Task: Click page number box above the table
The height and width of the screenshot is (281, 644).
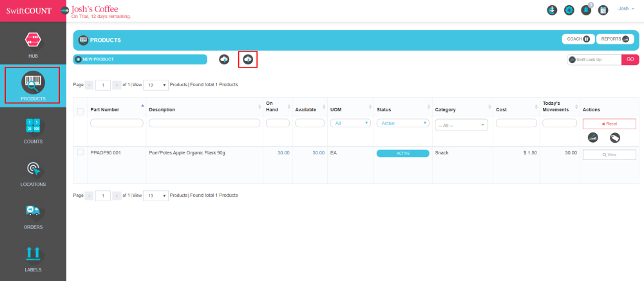Action: click(103, 85)
